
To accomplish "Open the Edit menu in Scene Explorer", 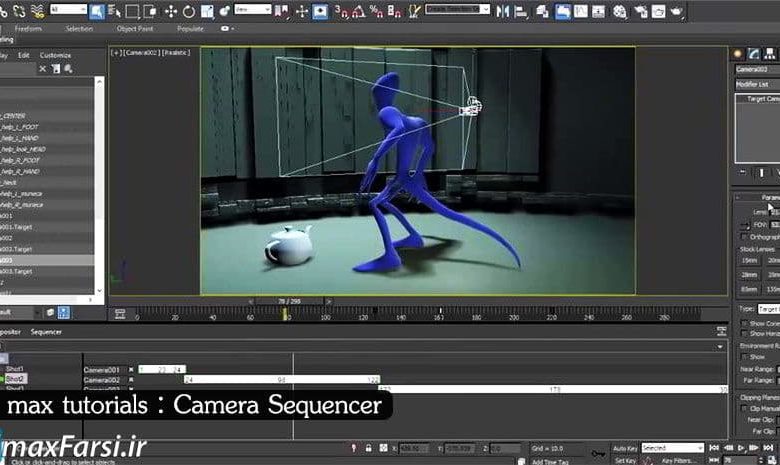I will click(x=23, y=55).
